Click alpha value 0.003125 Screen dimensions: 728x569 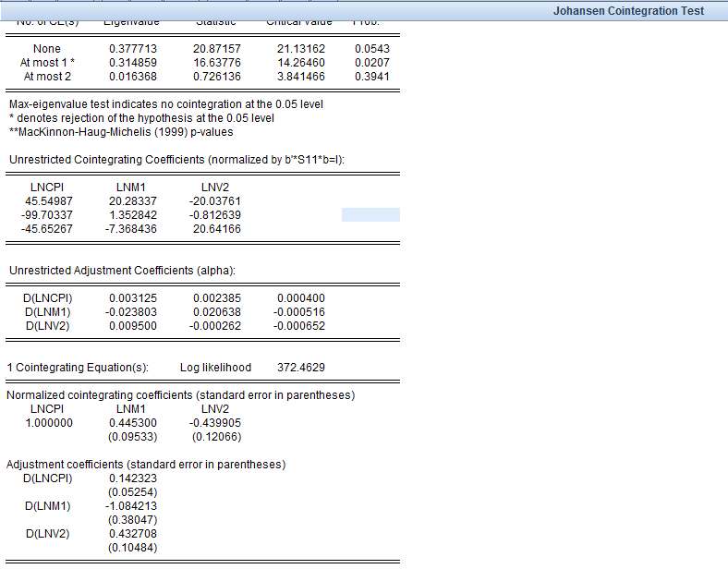point(133,298)
